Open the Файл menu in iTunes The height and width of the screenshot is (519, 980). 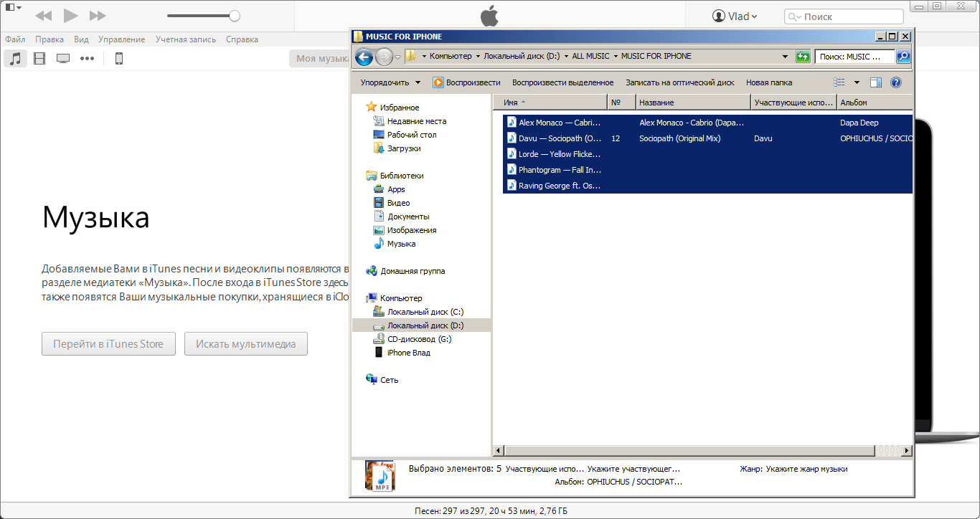(15, 39)
